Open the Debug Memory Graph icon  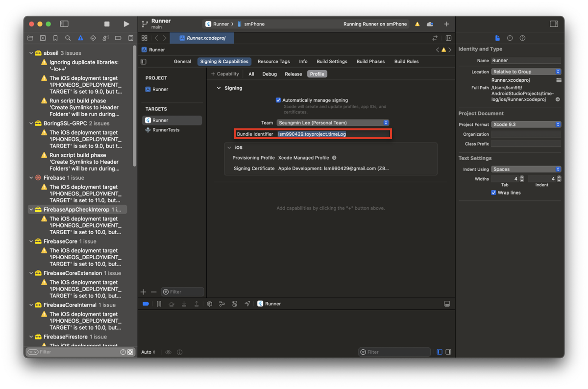point(222,304)
